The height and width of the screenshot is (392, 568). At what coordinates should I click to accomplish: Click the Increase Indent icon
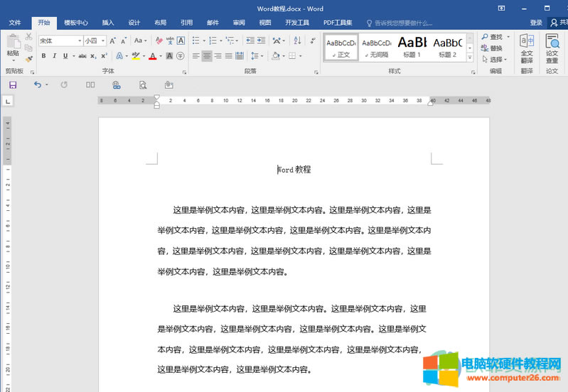click(262, 40)
